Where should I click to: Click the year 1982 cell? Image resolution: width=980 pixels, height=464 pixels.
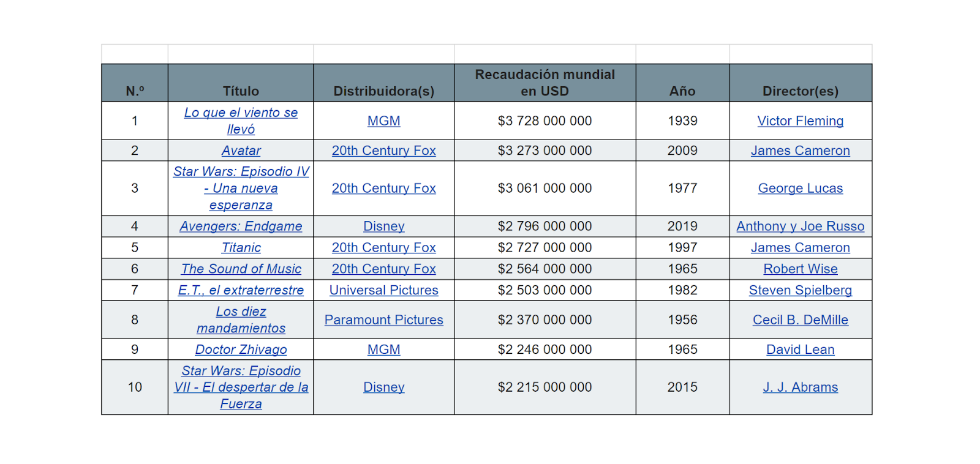(x=682, y=290)
